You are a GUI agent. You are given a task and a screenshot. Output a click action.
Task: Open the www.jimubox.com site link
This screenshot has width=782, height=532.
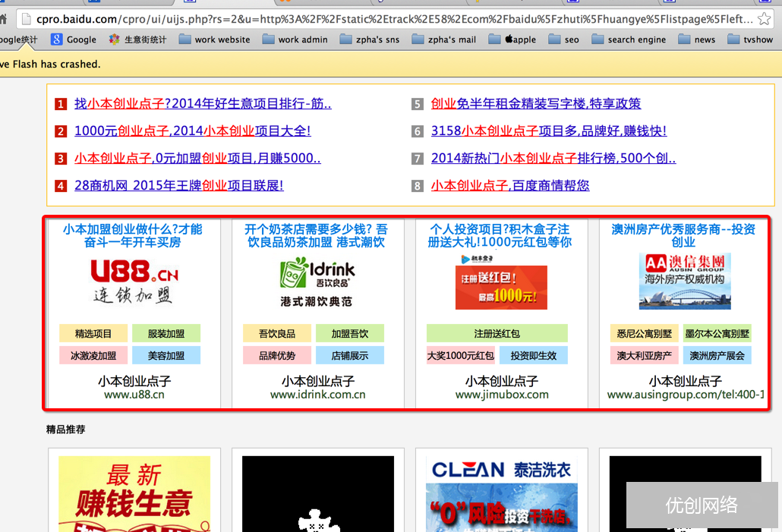(502, 395)
